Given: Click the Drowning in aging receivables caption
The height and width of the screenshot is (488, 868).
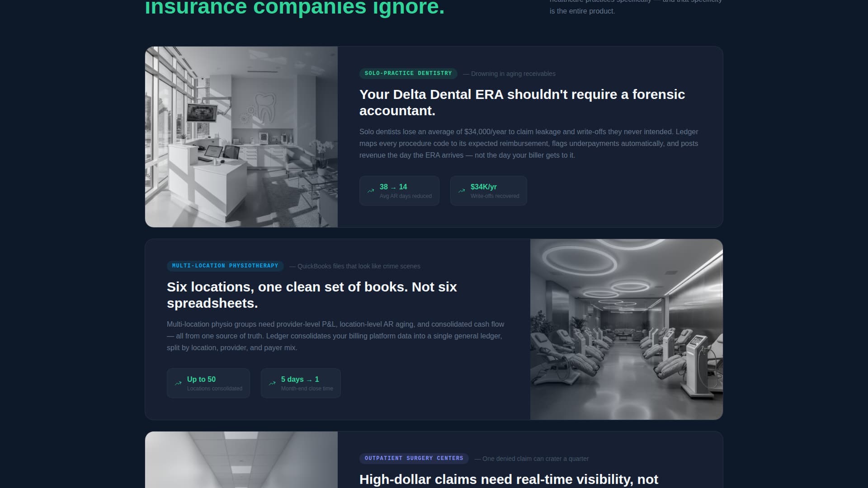Looking at the screenshot, I should point(513,74).
